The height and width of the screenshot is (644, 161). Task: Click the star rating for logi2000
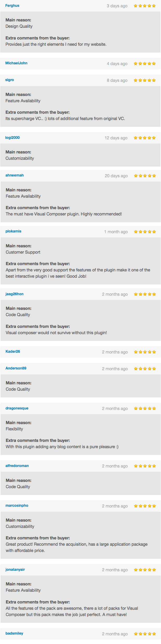pyautogui.click(x=145, y=138)
